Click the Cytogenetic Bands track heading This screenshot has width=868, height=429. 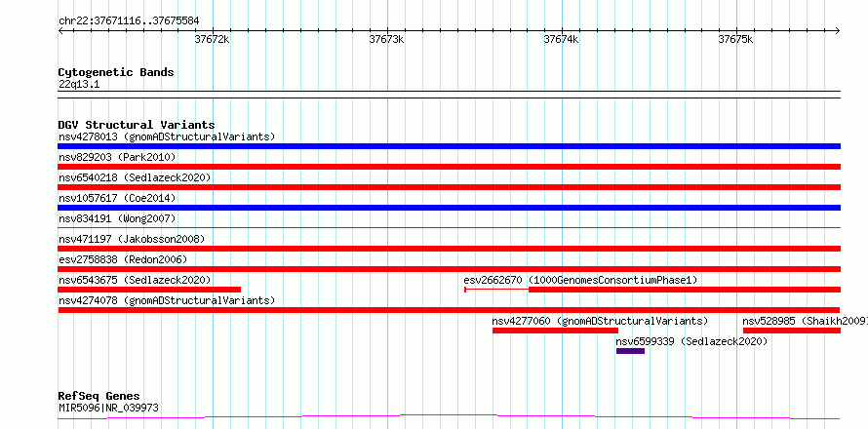click(116, 72)
